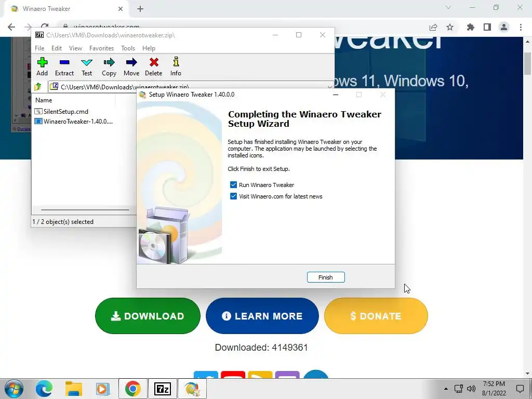Toggle Chrome side panel icon
Screen dimensions: 532x399
pyautogui.click(x=487, y=27)
